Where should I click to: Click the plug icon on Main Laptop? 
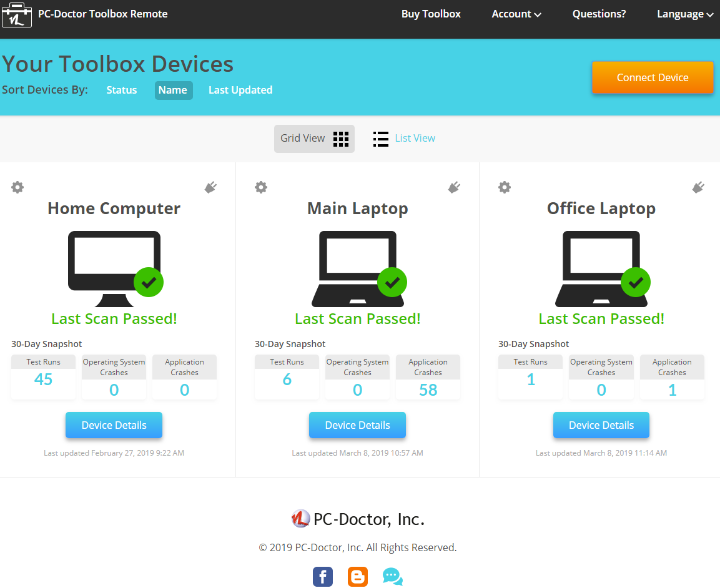(454, 187)
